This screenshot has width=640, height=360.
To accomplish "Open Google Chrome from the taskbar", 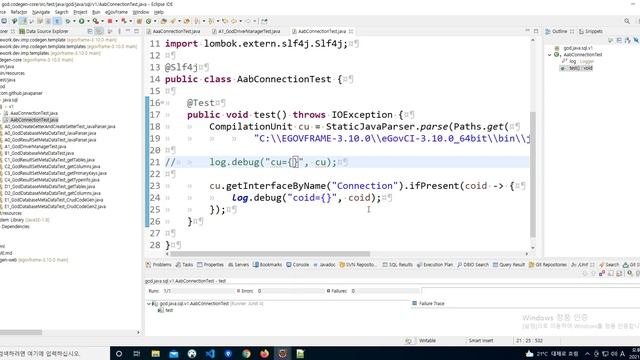I will coord(246,353).
